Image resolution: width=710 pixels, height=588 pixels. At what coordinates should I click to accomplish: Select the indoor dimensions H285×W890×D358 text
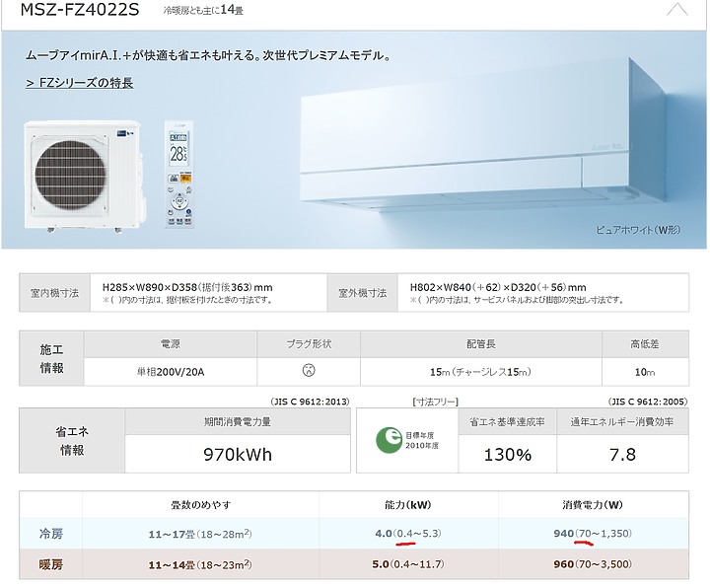click(187, 287)
